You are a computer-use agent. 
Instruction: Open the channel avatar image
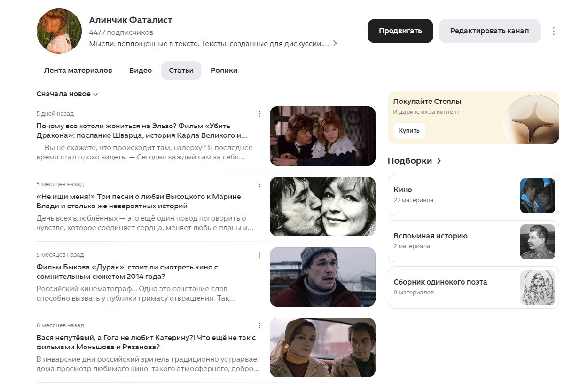[59, 31]
